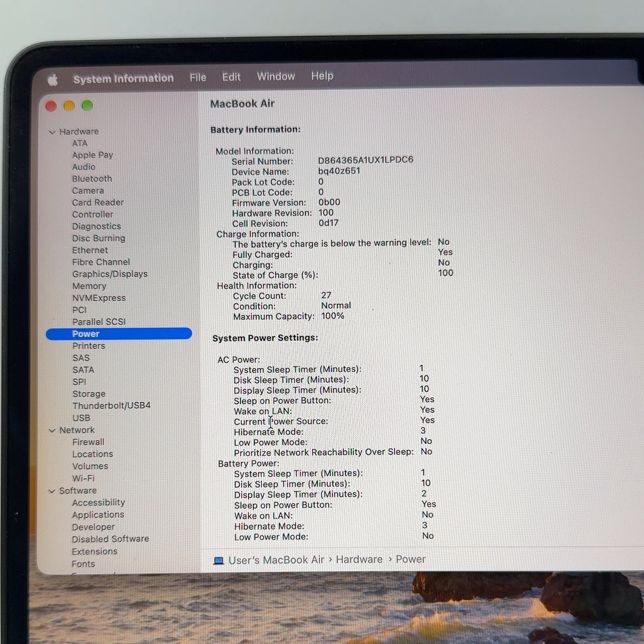Select Controller in the sidebar
Image resolution: width=644 pixels, height=644 pixels.
click(92, 214)
